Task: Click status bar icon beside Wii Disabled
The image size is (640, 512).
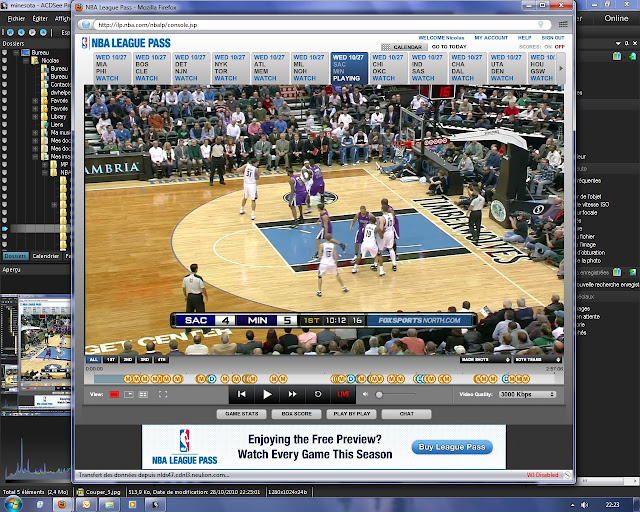Action: pyautogui.click(x=567, y=475)
